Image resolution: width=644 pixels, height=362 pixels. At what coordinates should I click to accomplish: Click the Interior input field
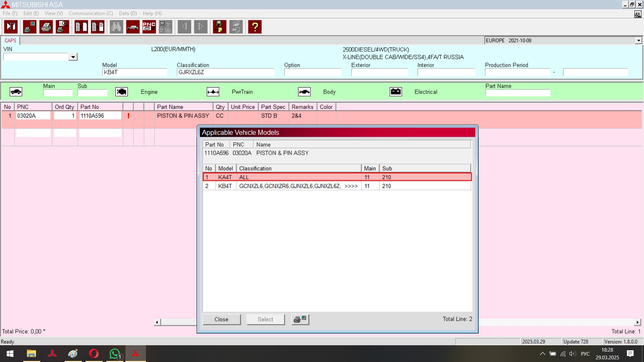[446, 72]
